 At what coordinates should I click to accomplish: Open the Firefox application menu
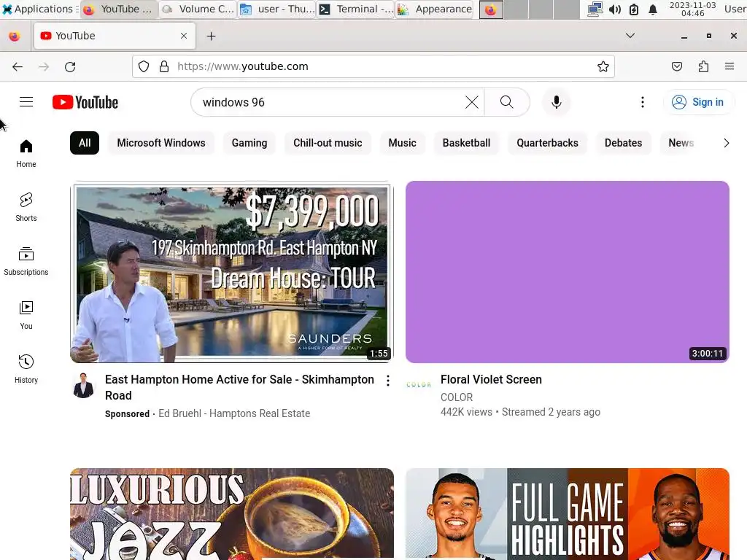pos(729,66)
